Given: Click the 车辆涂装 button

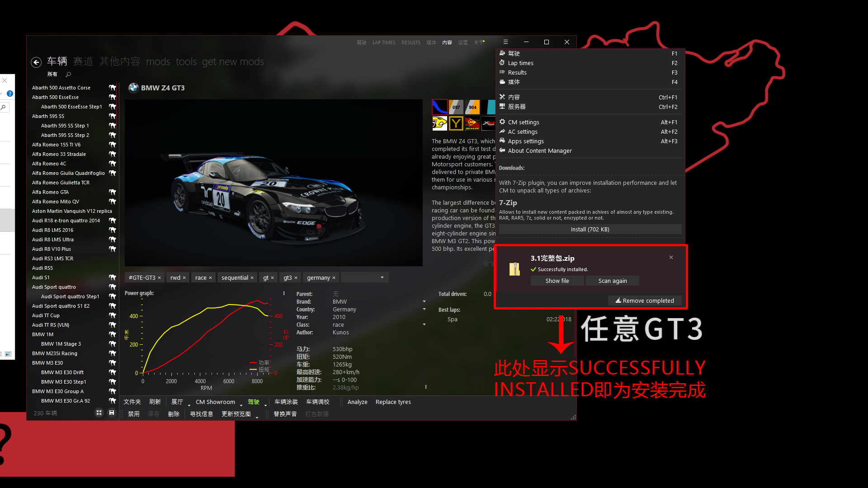Looking at the screenshot, I should (286, 402).
